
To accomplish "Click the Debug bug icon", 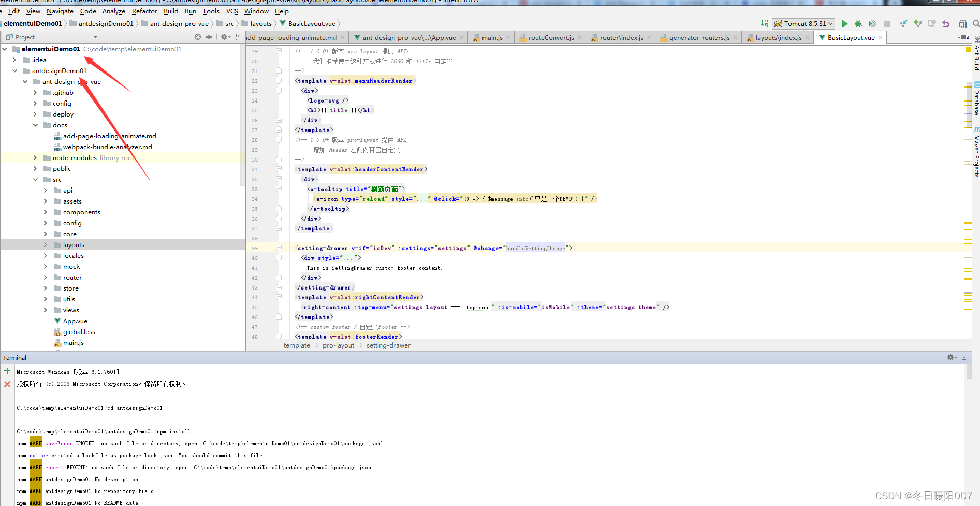I will [858, 24].
